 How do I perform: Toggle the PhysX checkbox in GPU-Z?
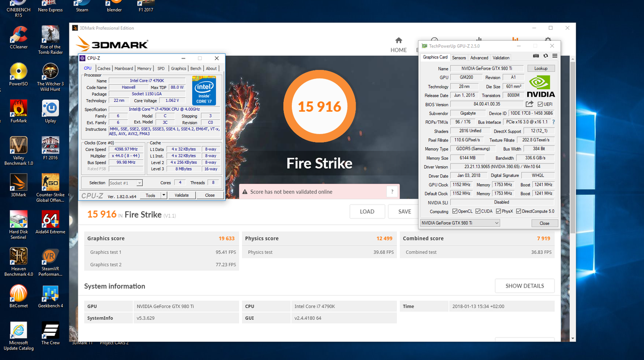(x=499, y=211)
